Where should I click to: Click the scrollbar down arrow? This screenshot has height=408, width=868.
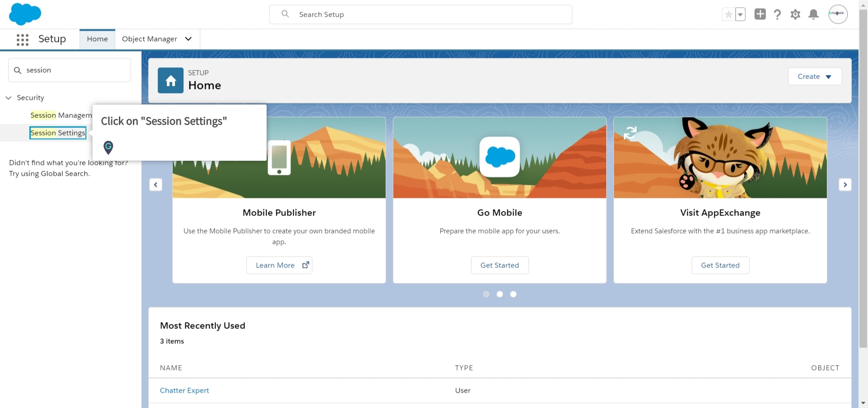click(x=863, y=403)
